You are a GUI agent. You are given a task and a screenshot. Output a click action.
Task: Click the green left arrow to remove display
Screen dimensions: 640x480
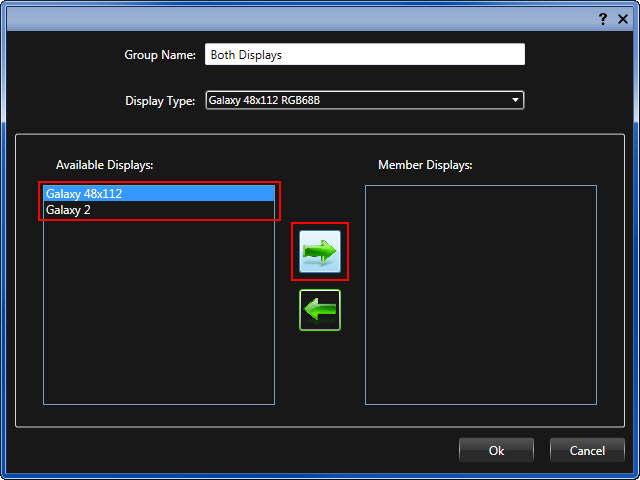point(320,310)
